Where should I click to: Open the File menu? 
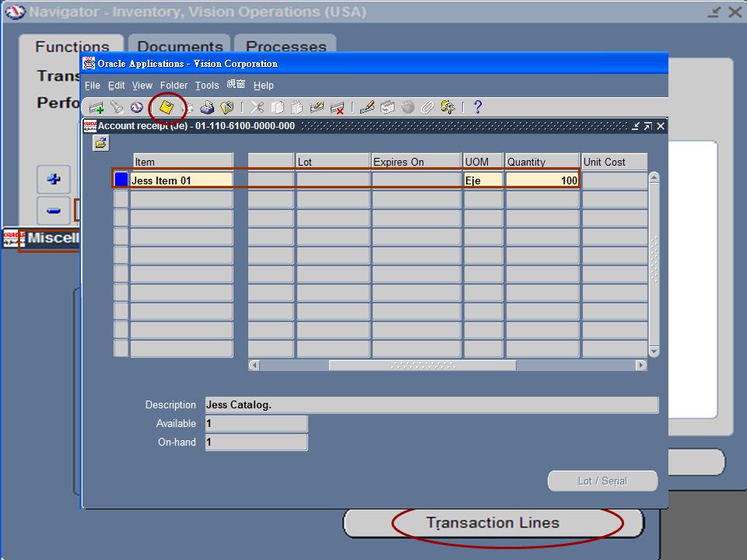point(93,86)
